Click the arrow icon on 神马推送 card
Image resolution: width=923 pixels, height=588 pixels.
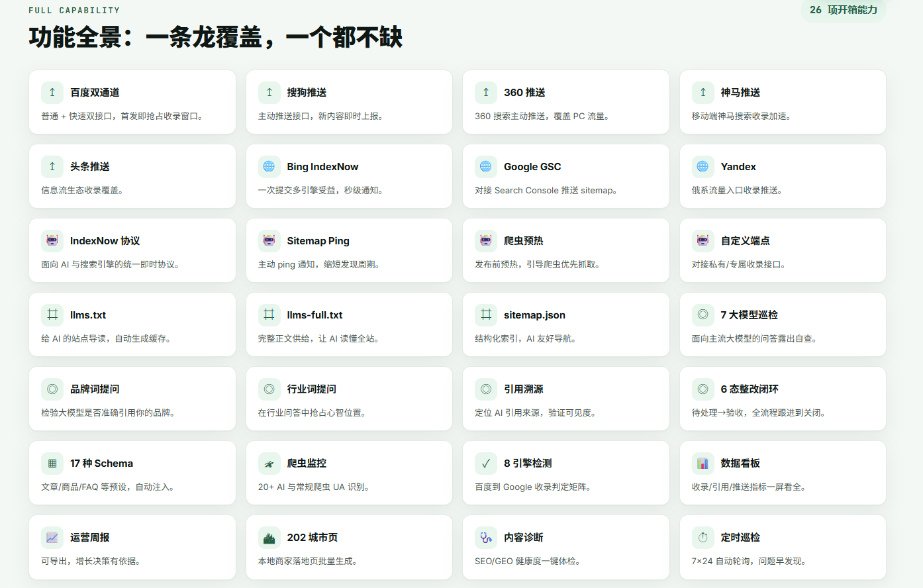click(x=703, y=93)
